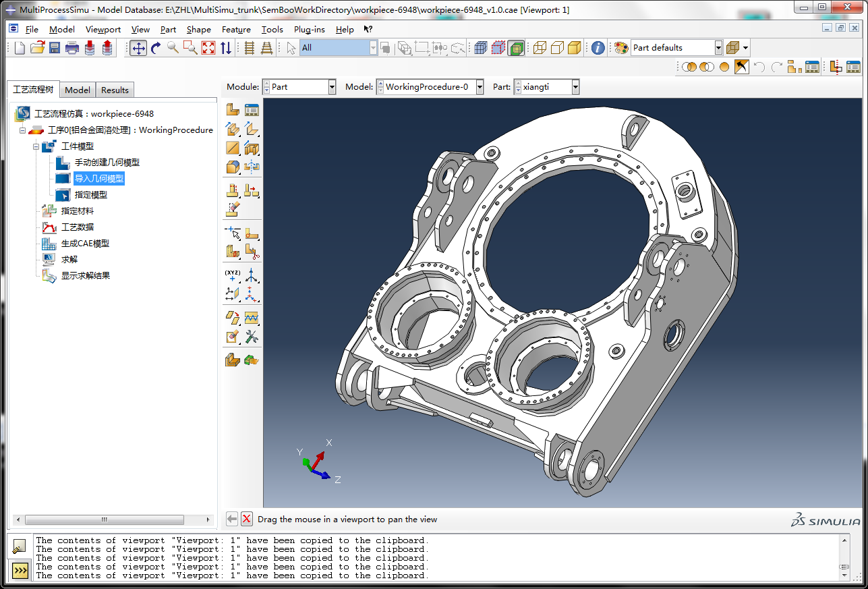Switch to Shaded render style
This screenshot has height=589, width=868.
point(575,48)
